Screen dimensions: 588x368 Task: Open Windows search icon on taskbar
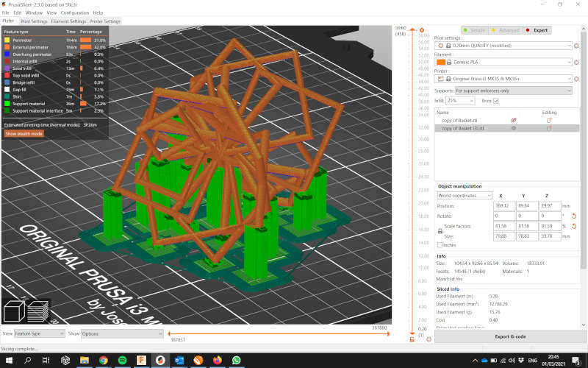(x=28, y=360)
